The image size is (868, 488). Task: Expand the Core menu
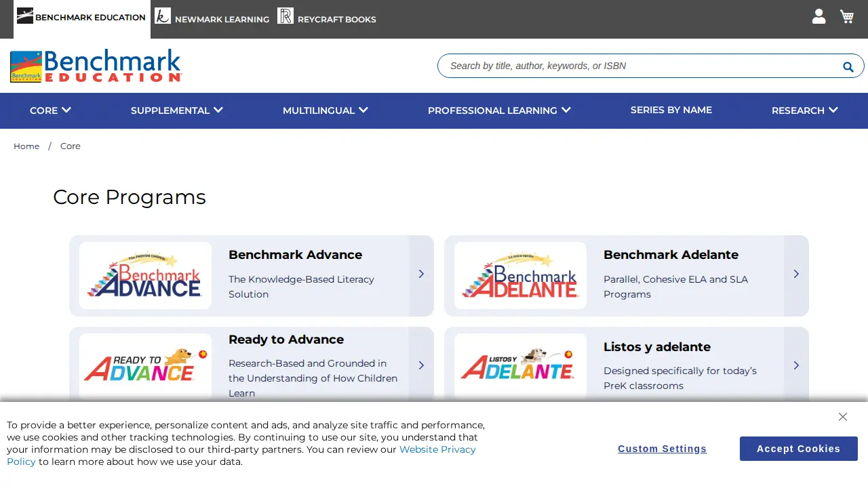[x=50, y=110]
